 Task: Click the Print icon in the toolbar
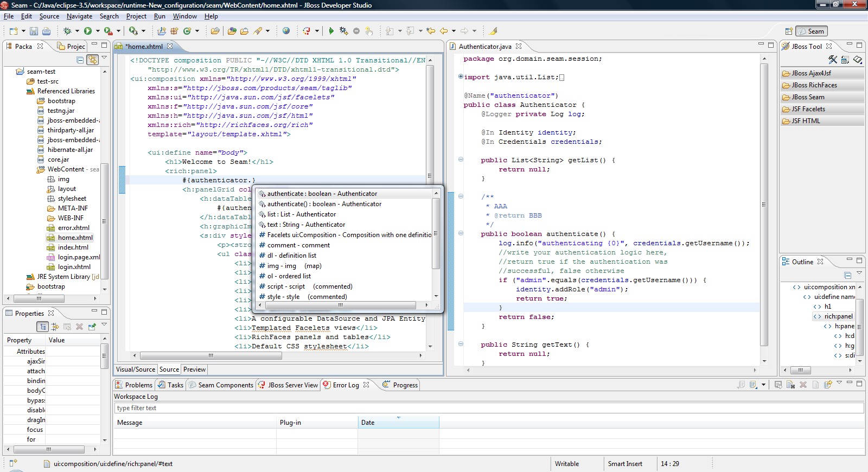click(x=47, y=31)
